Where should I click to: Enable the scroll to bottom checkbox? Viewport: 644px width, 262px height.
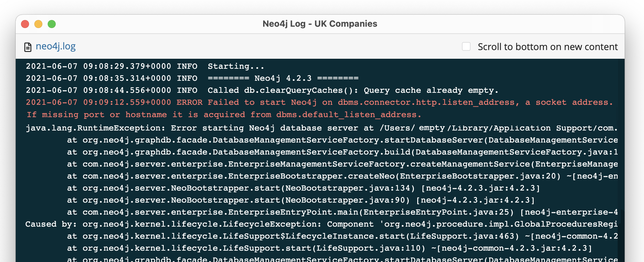tap(466, 46)
